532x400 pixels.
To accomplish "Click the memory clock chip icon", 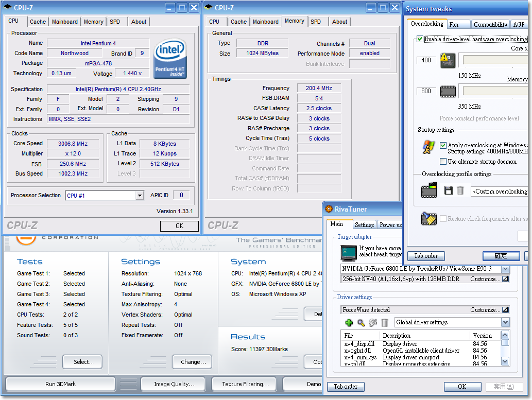I will coord(448,91).
